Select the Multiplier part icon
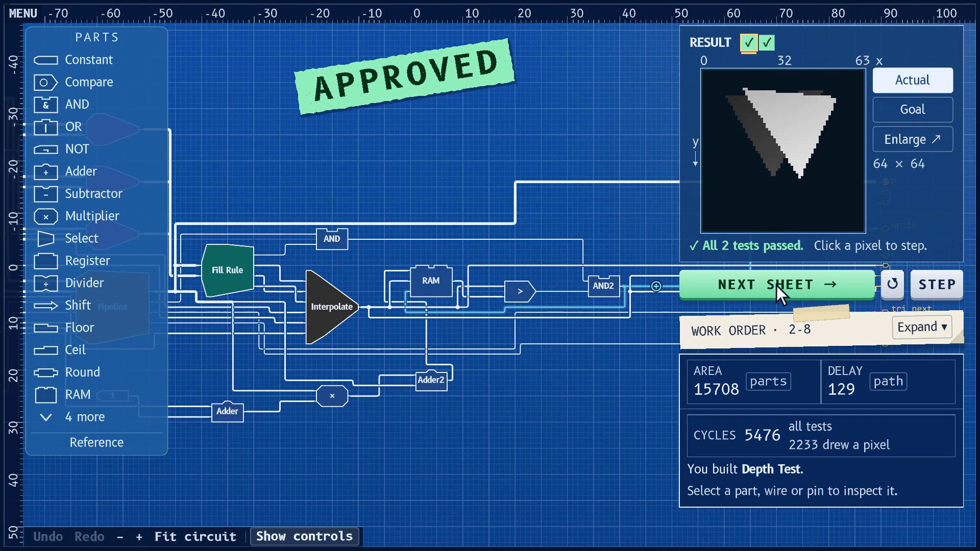Viewport: 980px width, 551px height. [45, 216]
